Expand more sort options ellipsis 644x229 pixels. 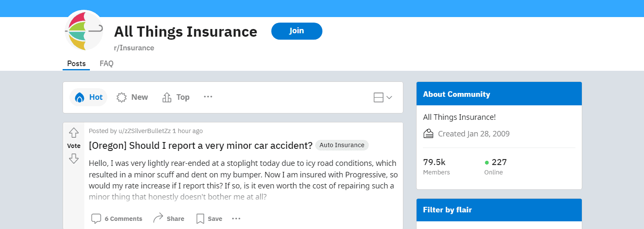(x=208, y=97)
